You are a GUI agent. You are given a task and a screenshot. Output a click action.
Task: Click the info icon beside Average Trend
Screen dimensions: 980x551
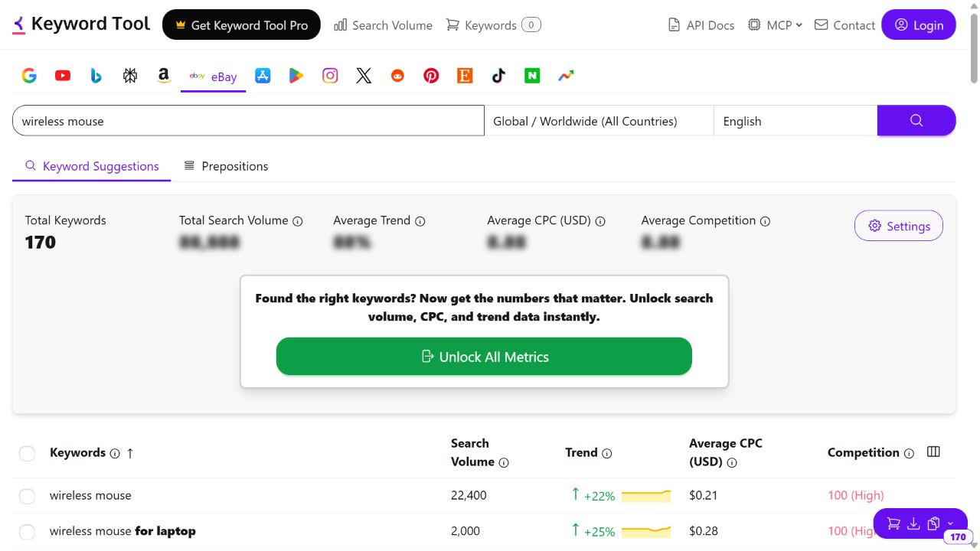(420, 221)
